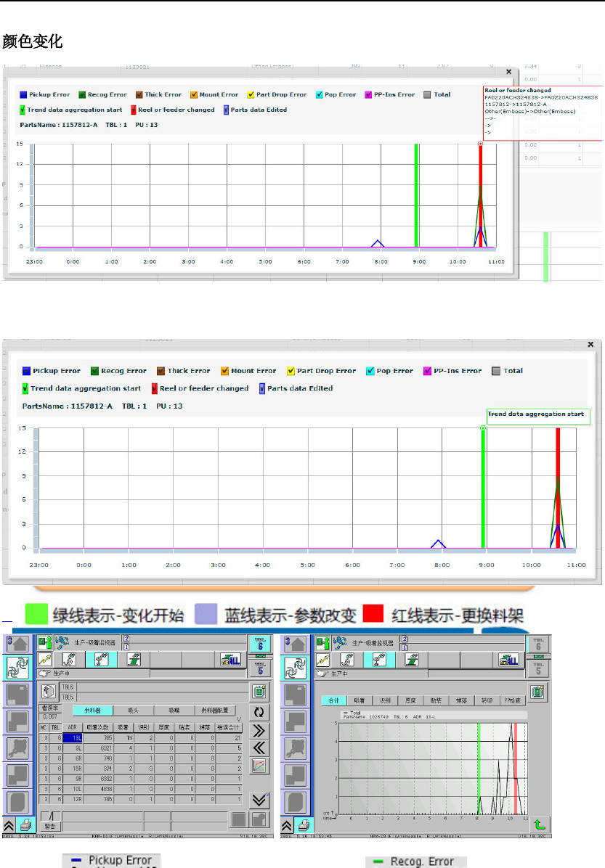The height and width of the screenshot is (868, 605).
Task: Select the highlighted 13L cell in the ADR column
Action: [73, 738]
